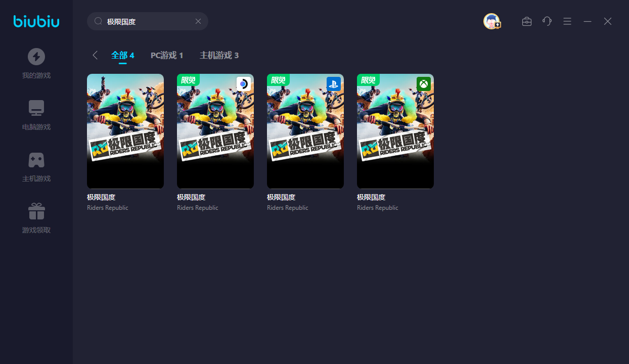Open the PC games monitor icon
The height and width of the screenshot is (364, 629).
pos(36,108)
